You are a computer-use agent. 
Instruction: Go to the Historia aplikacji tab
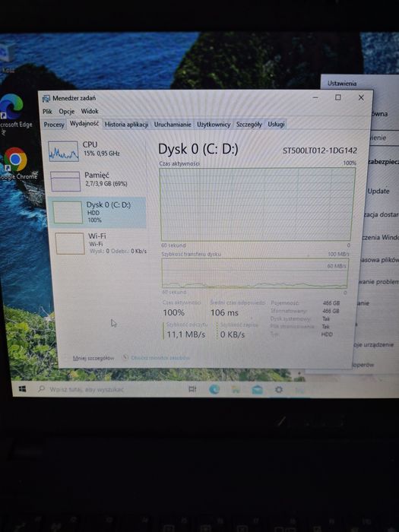[126, 125]
